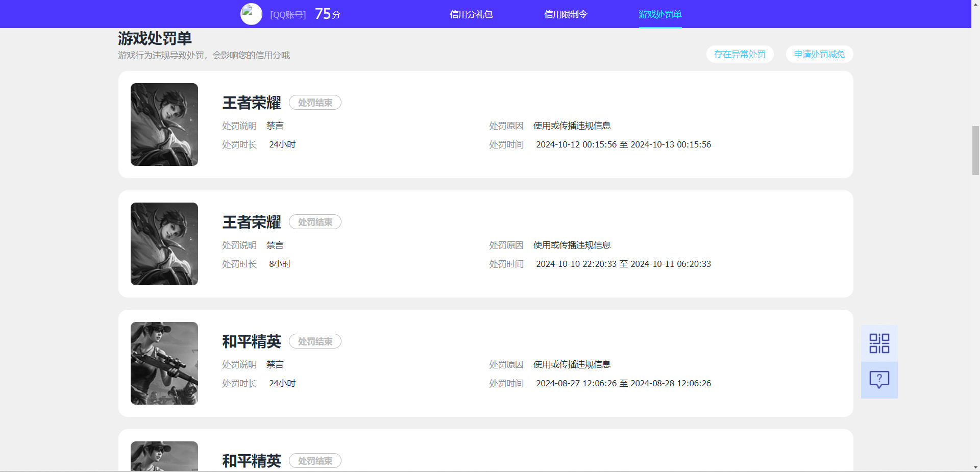Open the help question bubble icon
Image resolution: width=980 pixels, height=472 pixels.
tap(879, 380)
